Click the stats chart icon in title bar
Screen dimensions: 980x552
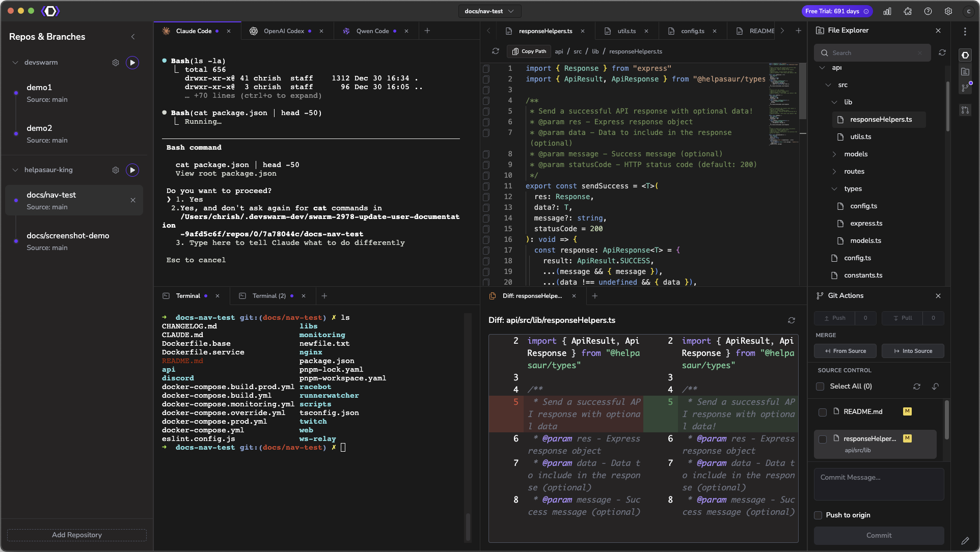tap(887, 11)
